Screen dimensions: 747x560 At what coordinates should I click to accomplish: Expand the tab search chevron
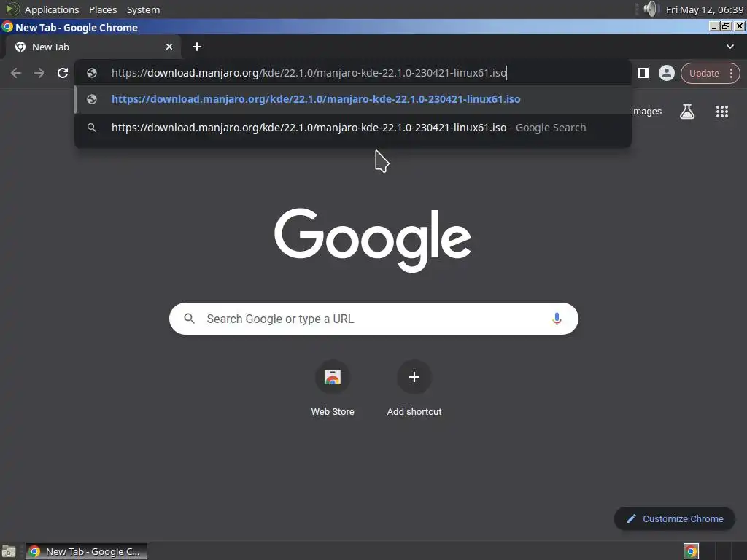click(x=729, y=47)
